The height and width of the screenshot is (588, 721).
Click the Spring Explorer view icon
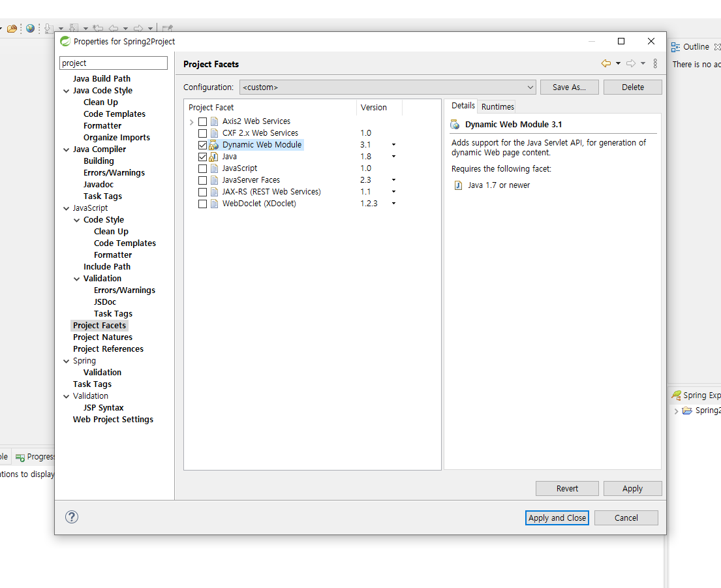click(676, 395)
